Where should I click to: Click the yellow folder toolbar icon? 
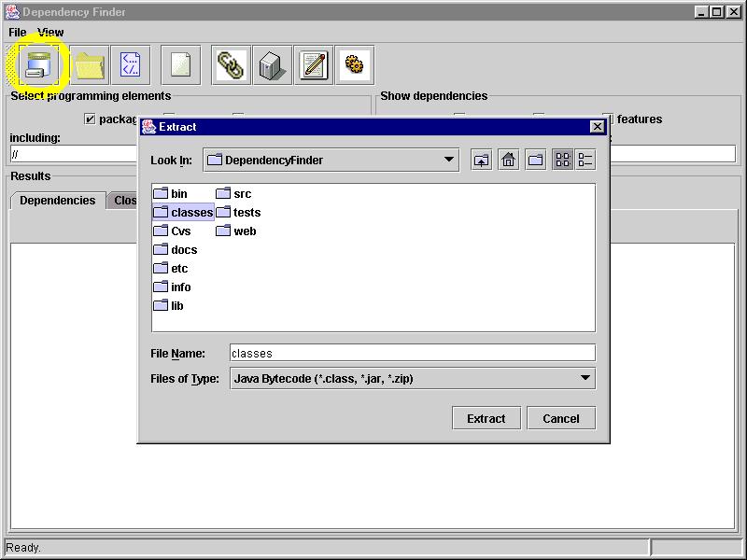(89, 65)
